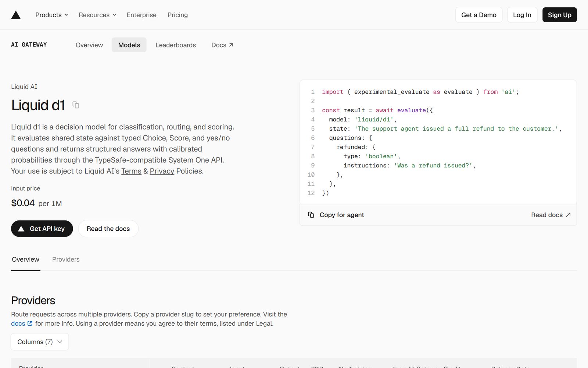Viewport: 588px width, 368px height.
Task: Click the external link icon after docs
Action: click(30, 323)
